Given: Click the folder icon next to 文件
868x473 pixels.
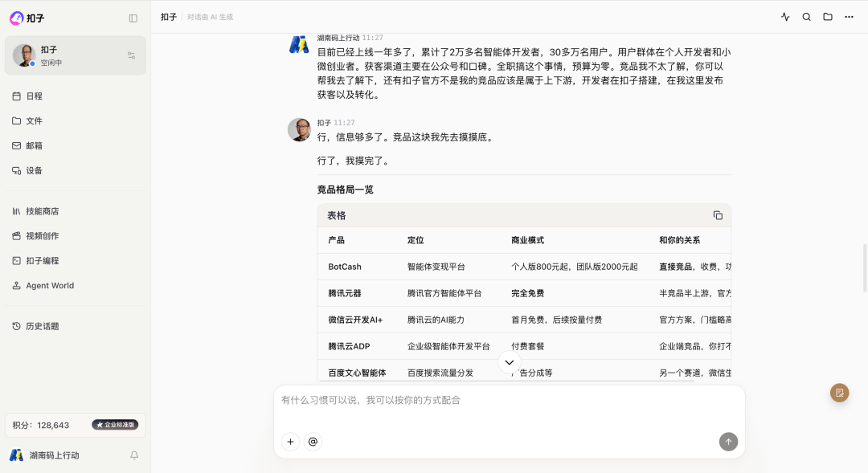Looking at the screenshot, I should [17, 120].
